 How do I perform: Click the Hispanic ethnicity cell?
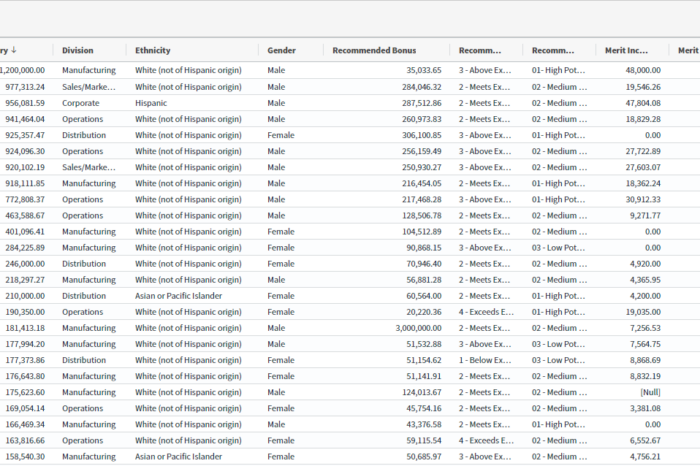coord(153,103)
